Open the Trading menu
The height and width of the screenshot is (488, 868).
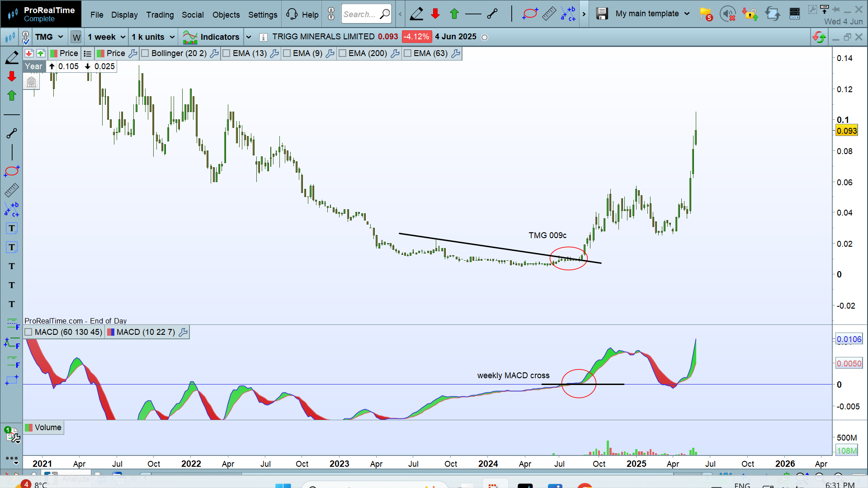tap(160, 14)
